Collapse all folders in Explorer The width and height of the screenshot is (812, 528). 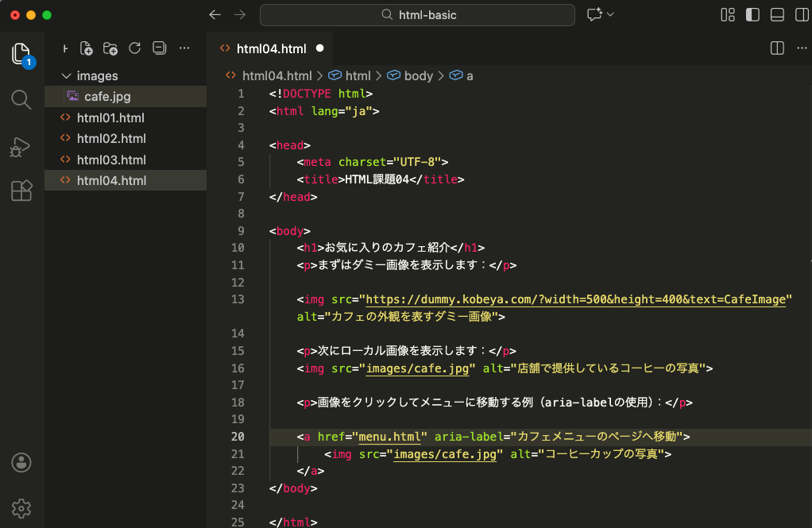pos(159,48)
